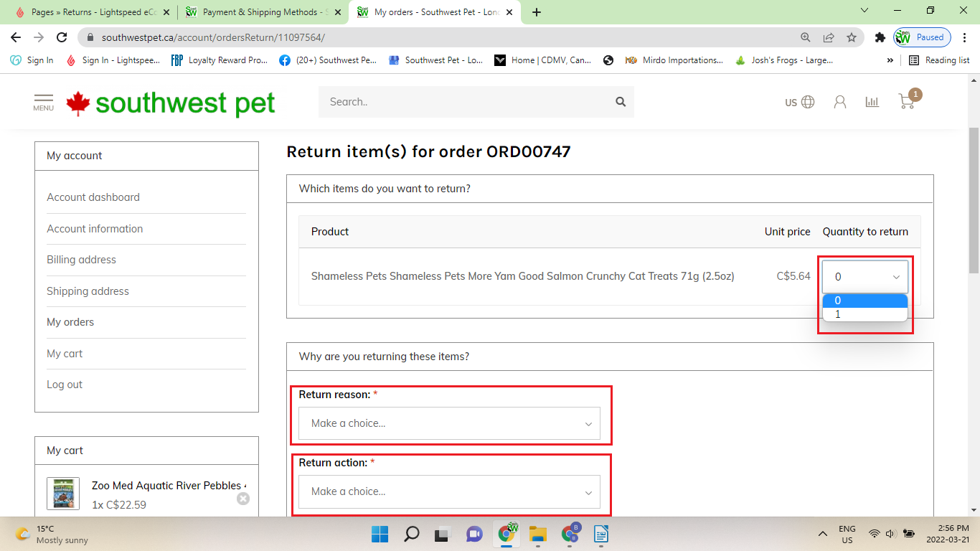The height and width of the screenshot is (551, 980).
Task: Open taskbar Search
Action: click(x=411, y=534)
